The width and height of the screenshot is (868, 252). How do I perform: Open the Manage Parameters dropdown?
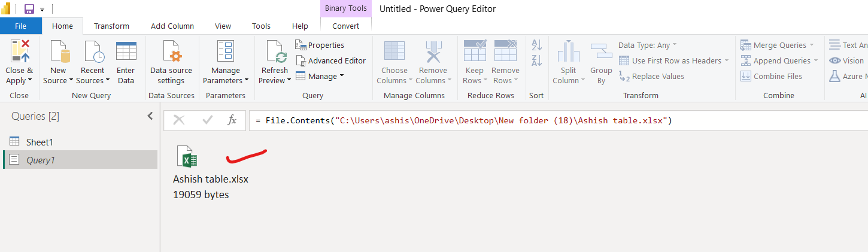coord(225,81)
